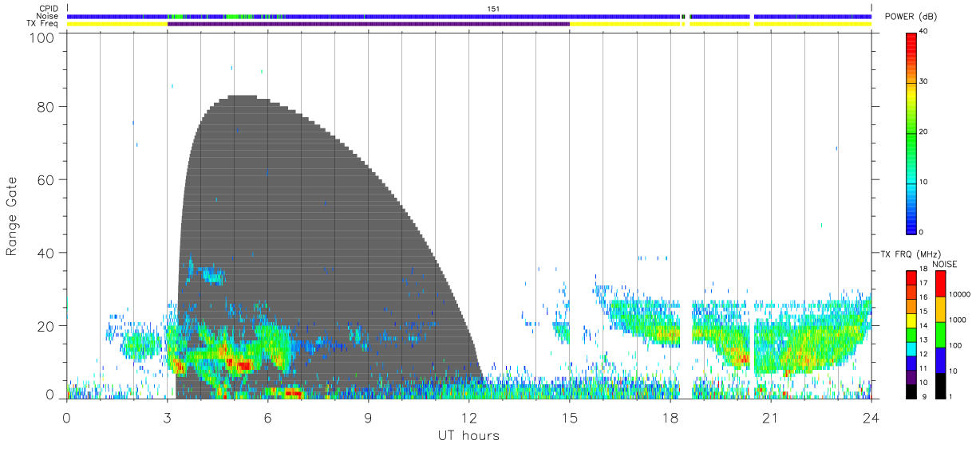Image resolution: width=980 pixels, height=452 pixels.
Task: Click the 21 tick on UT hours axis
Action: click(770, 417)
